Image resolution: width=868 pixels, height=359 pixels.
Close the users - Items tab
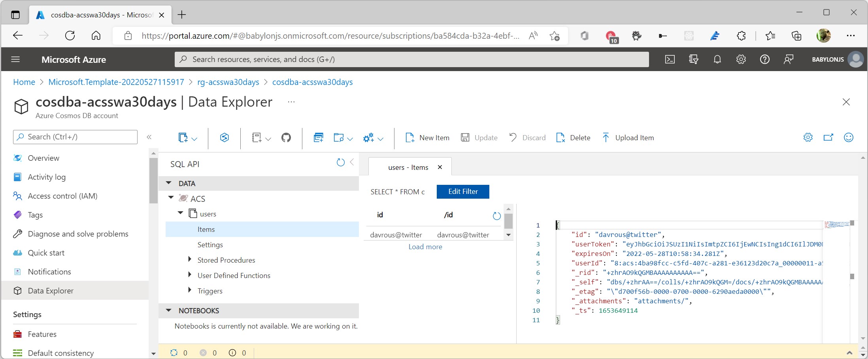coord(440,167)
